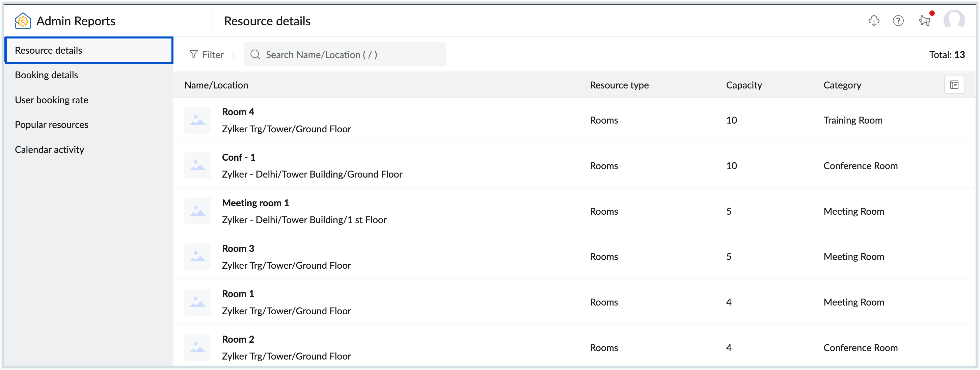Open the Booking details report
Image resolution: width=980 pixels, height=370 pixels.
point(47,75)
